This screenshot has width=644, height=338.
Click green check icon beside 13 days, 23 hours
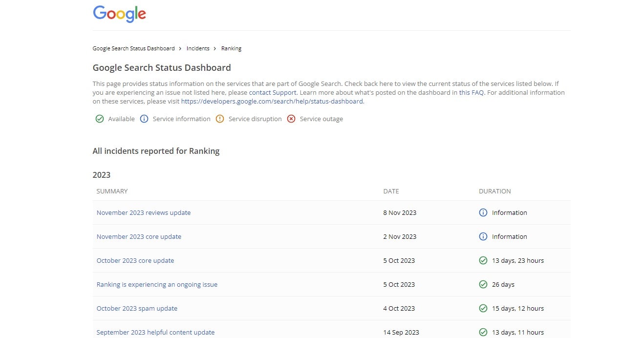tap(483, 260)
